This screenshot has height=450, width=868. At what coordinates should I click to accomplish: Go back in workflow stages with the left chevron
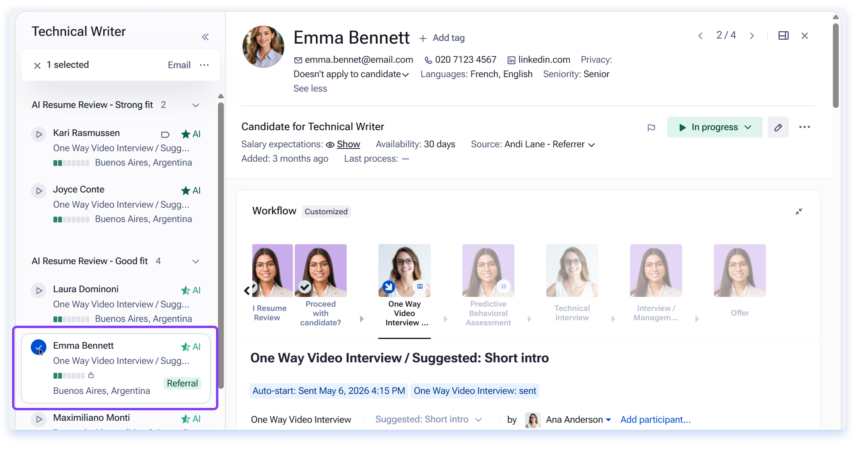tap(246, 290)
